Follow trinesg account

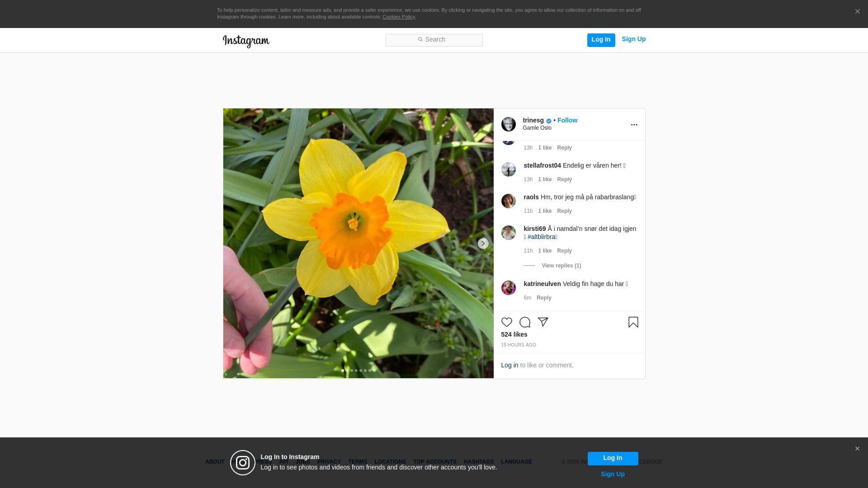tap(567, 120)
